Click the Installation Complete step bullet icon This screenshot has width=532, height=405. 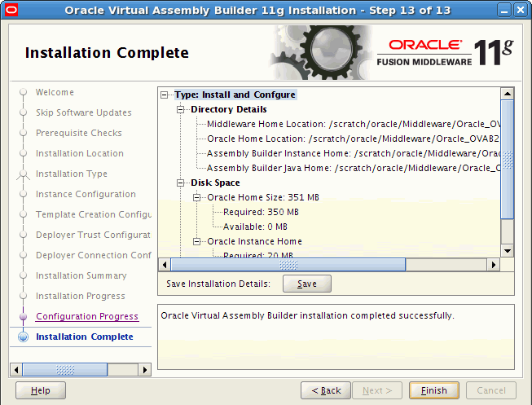[23, 337]
